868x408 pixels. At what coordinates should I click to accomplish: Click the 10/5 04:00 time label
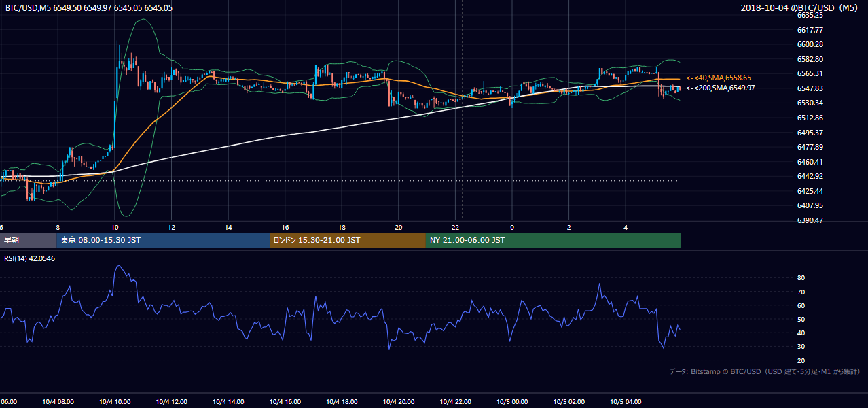click(626, 402)
